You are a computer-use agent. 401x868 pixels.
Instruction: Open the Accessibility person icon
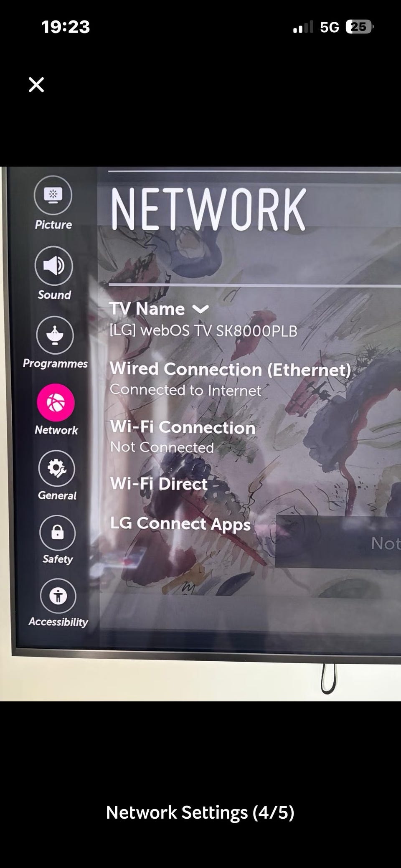(58, 596)
